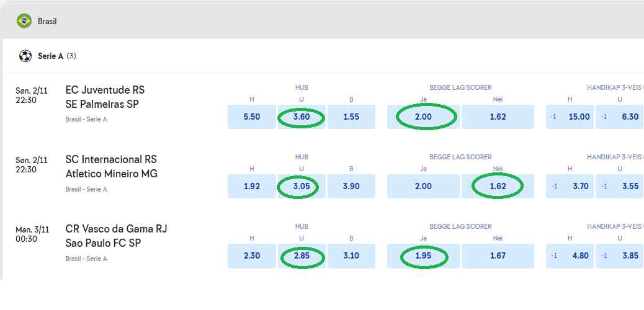This screenshot has width=644, height=310.
Task: Choose Ja 1.95 both teams score, Vasco match
Action: 423,255
